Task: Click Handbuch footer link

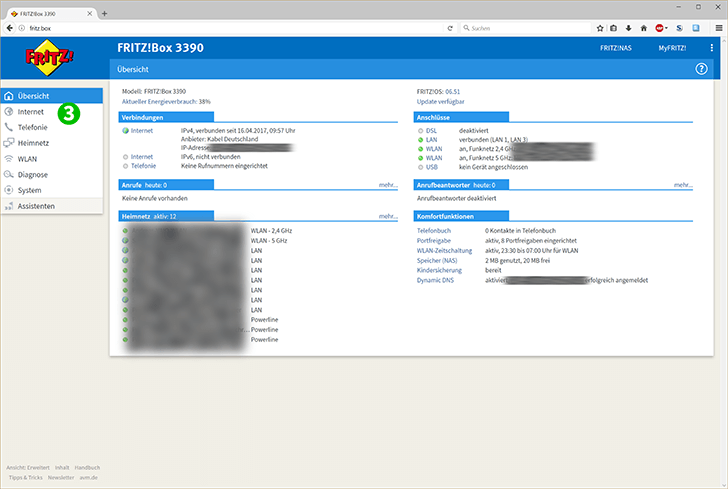Action: pos(87,468)
